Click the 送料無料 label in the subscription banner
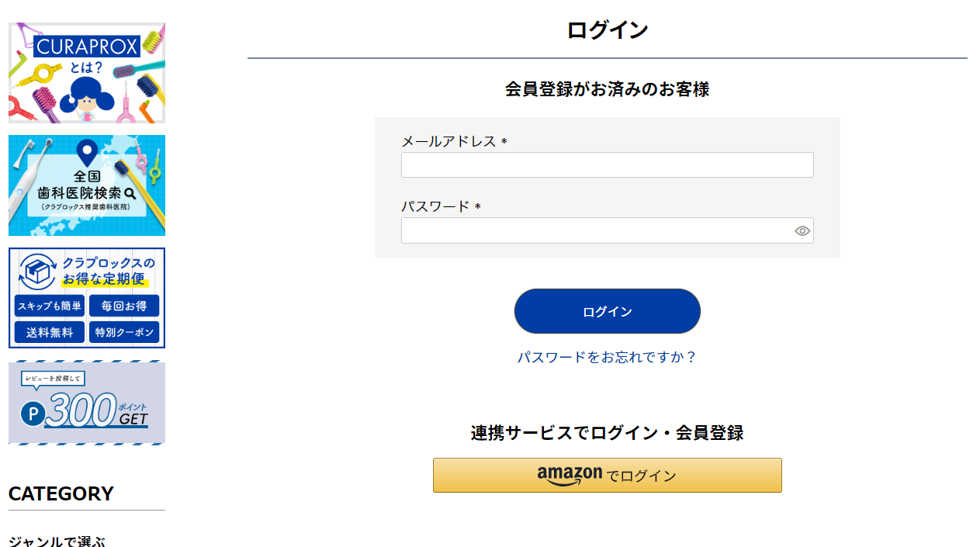The width and height of the screenshot is (980, 547). 48,332
